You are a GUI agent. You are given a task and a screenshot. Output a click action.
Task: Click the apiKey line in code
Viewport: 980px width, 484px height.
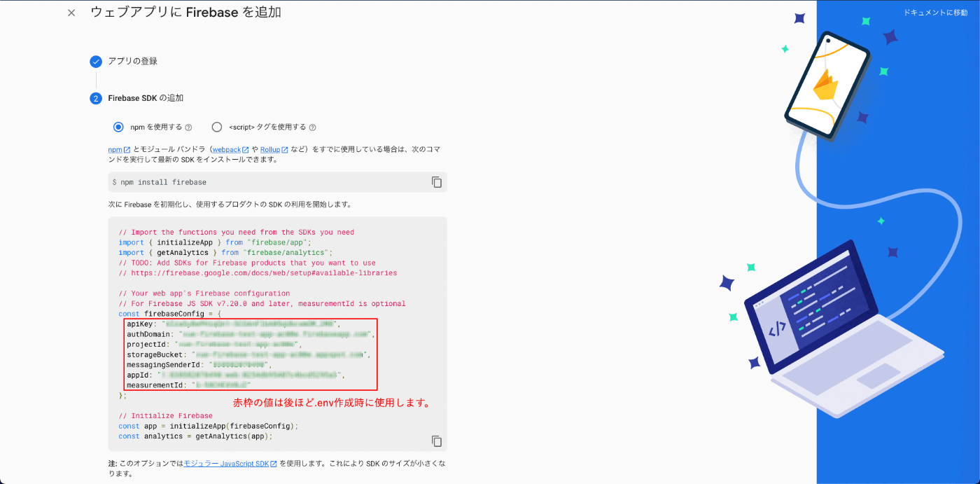232,324
